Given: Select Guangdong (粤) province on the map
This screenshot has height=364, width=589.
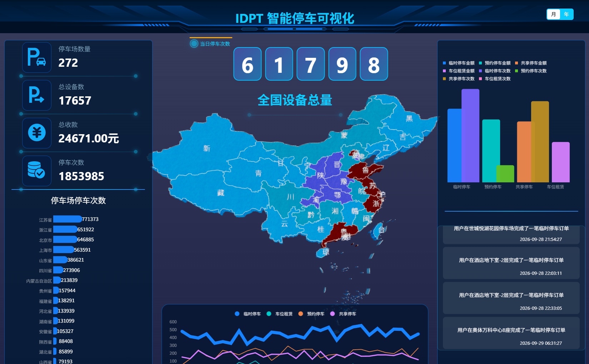Looking at the screenshot, I should click(344, 233).
